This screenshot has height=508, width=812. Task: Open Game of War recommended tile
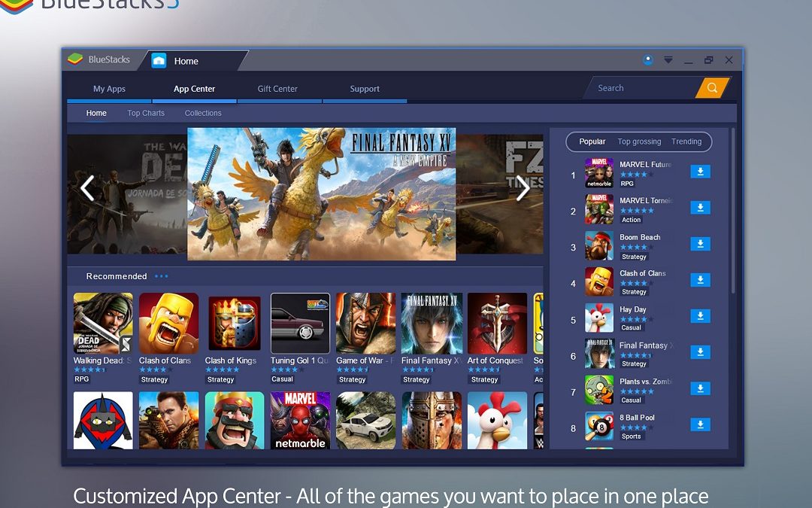(365, 324)
